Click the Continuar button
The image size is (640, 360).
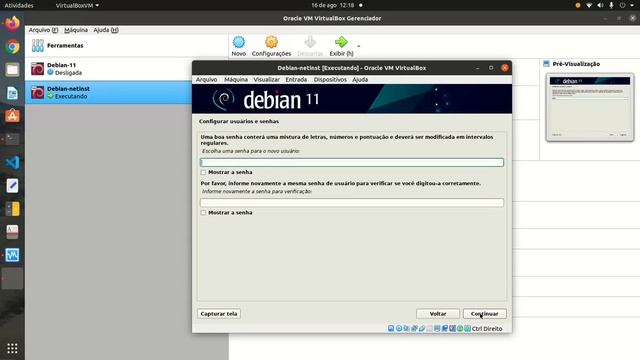[x=484, y=313]
